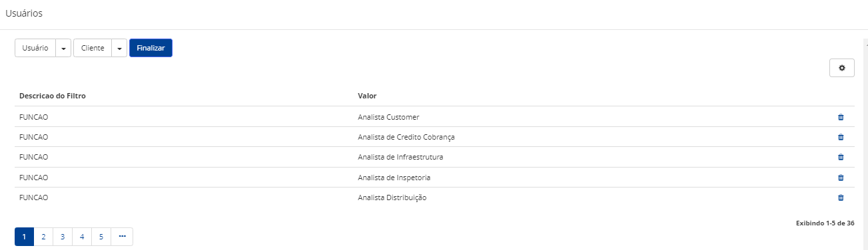
Task: Show more pages with ellipsis button
Action: (x=122, y=237)
